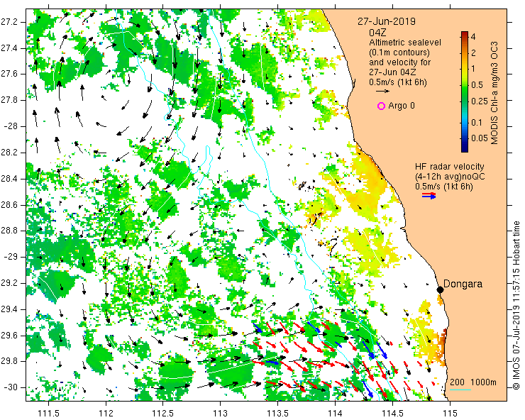This screenshot has height=420, width=525.
Task: Click the longitude axis label 114.5
Action: [x=392, y=414]
